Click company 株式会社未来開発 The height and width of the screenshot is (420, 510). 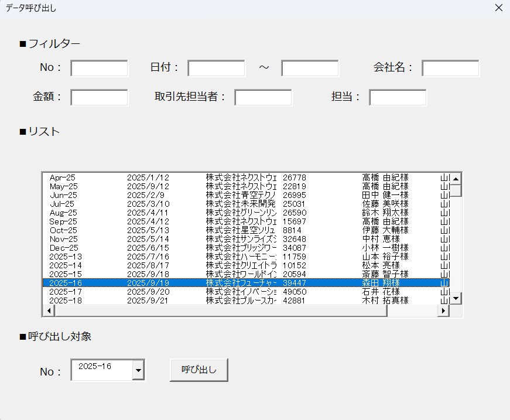point(241,204)
